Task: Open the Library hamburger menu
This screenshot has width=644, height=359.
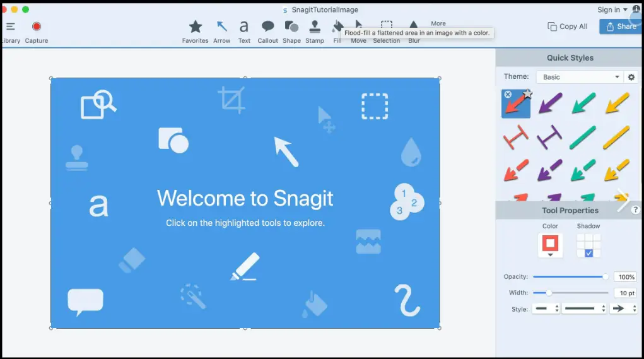Action: [11, 26]
